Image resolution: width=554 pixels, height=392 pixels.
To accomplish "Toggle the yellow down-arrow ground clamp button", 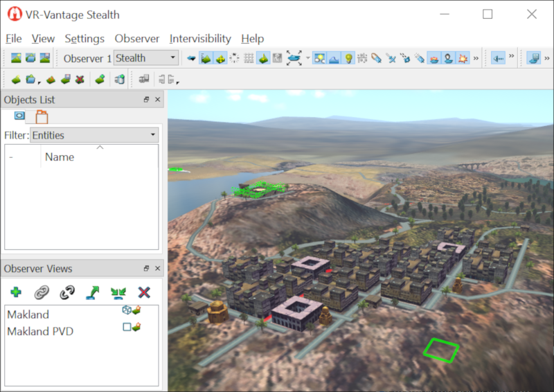I will click(263, 58).
